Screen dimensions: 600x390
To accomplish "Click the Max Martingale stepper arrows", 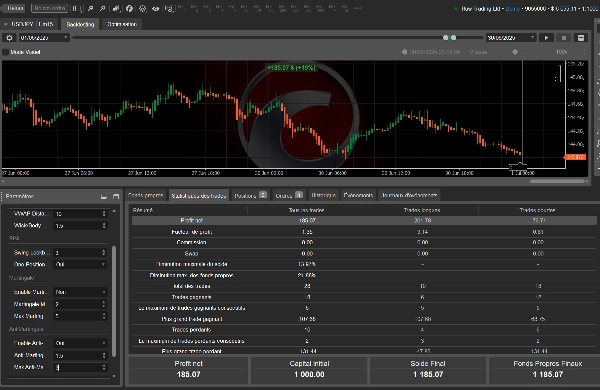I will point(104,316).
